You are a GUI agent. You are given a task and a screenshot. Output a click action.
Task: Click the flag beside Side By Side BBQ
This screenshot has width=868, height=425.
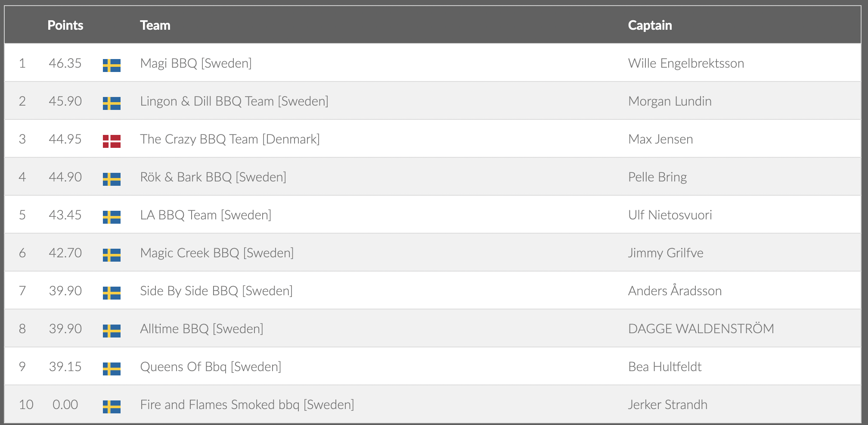pyautogui.click(x=112, y=293)
